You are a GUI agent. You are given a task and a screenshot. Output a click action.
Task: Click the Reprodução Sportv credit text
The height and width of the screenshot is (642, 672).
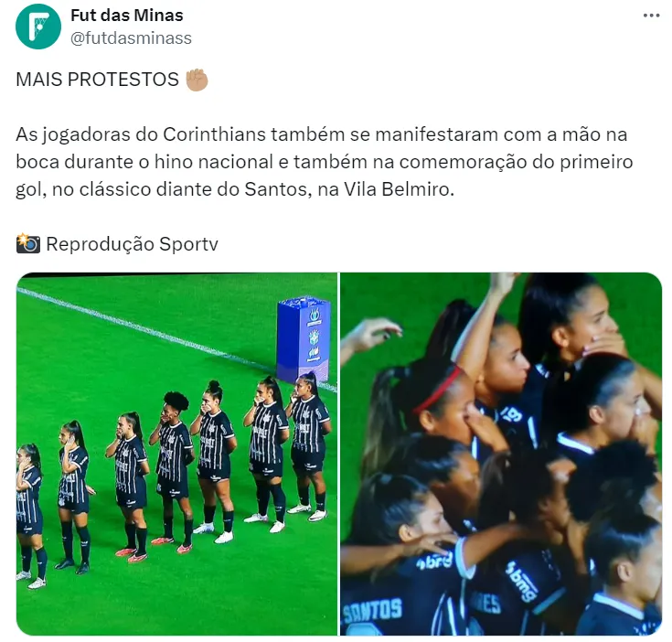pos(132,244)
